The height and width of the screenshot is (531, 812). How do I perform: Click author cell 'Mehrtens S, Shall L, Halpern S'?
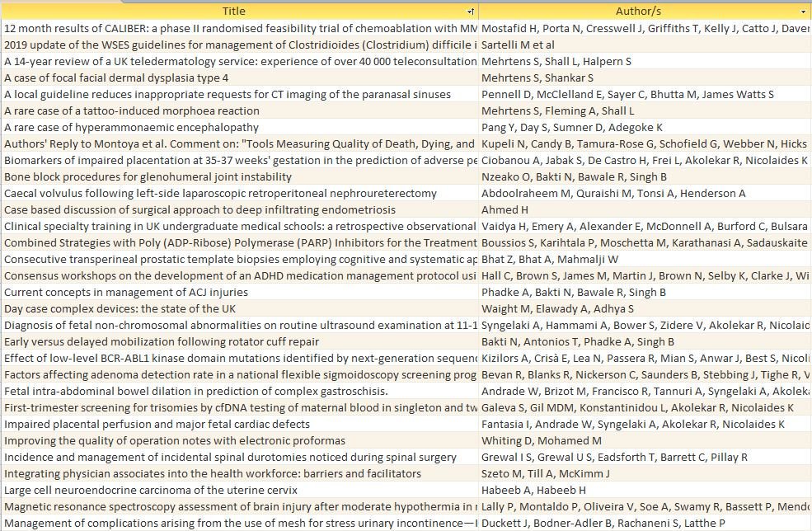click(x=645, y=62)
